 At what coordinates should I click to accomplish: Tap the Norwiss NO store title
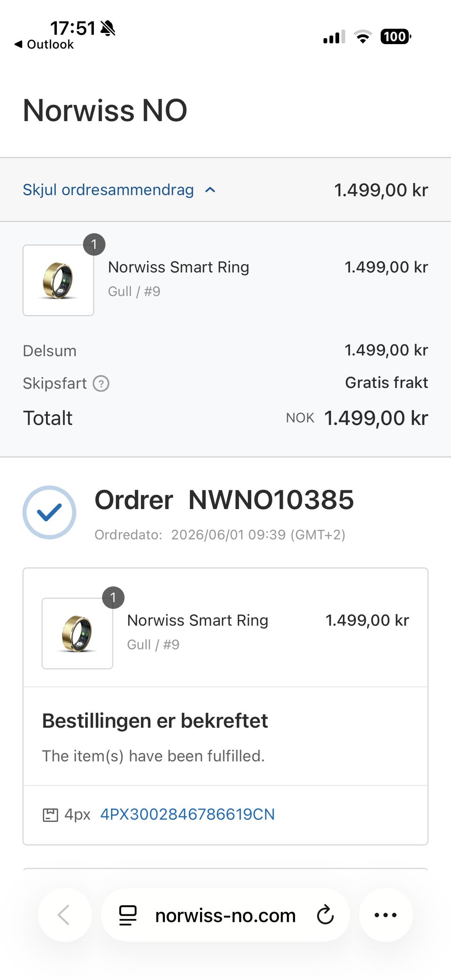pyautogui.click(x=105, y=110)
